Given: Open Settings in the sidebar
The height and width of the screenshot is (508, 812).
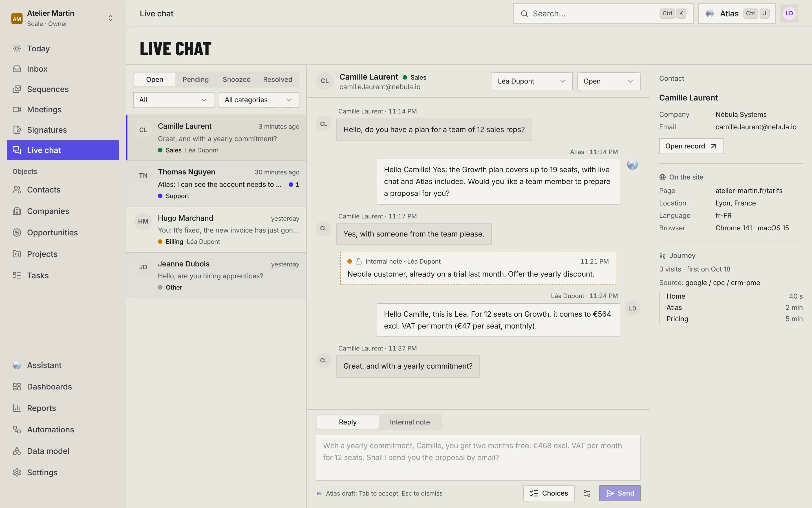Looking at the screenshot, I should click(x=63, y=472).
